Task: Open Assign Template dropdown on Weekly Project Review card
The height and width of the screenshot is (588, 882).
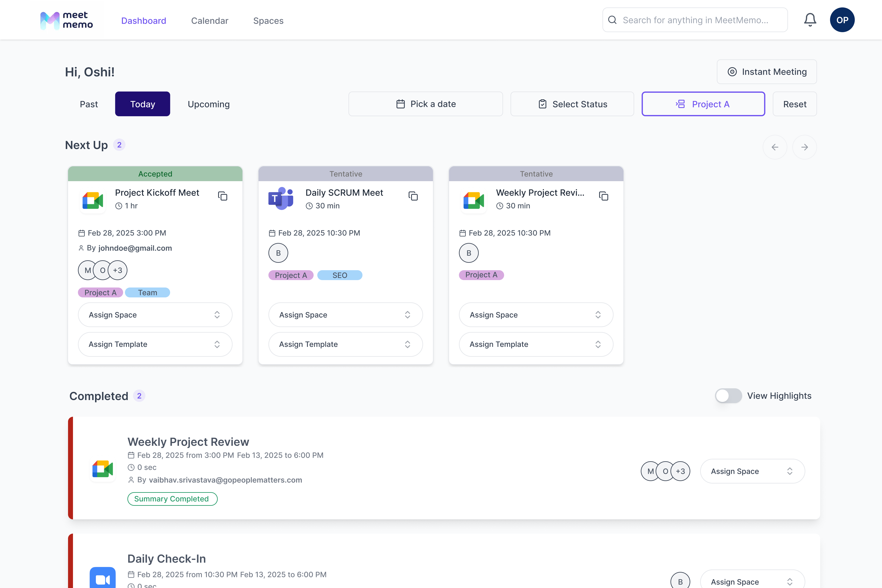Action: coord(536,344)
